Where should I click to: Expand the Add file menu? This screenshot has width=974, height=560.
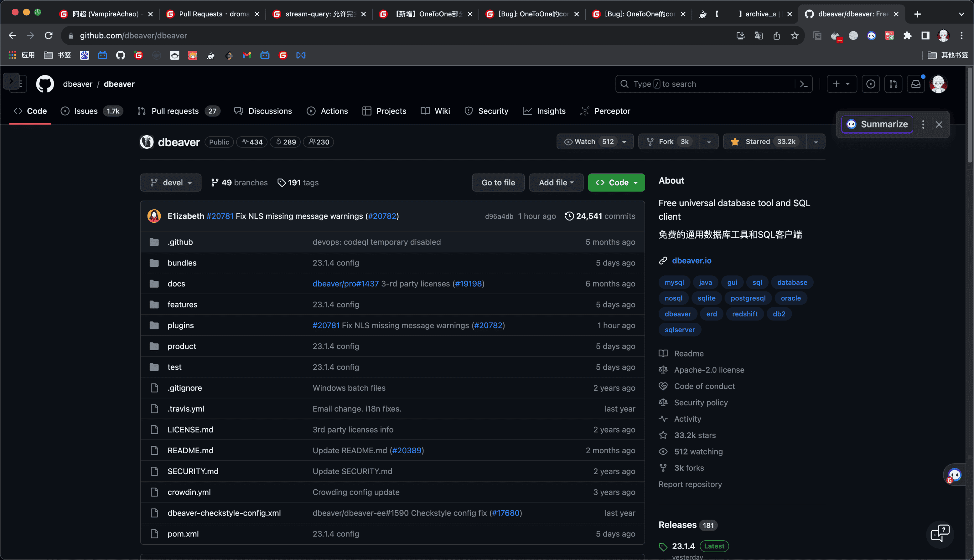[556, 182]
